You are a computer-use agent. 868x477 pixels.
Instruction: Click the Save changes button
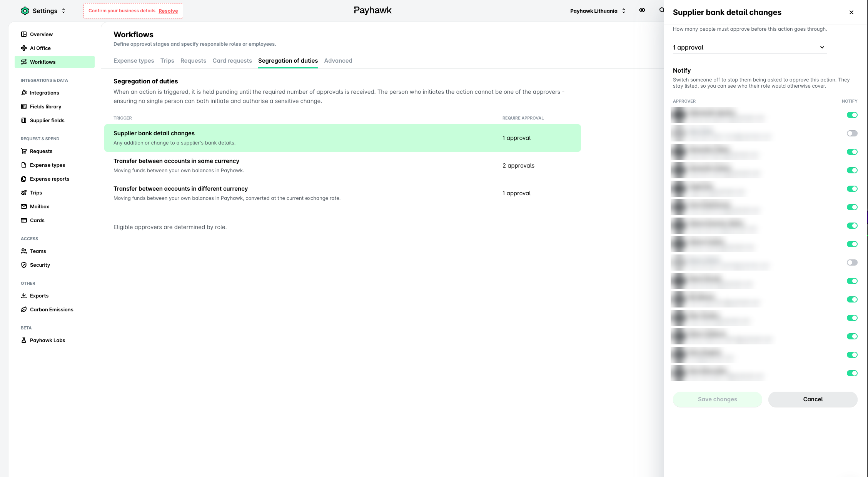click(x=717, y=399)
